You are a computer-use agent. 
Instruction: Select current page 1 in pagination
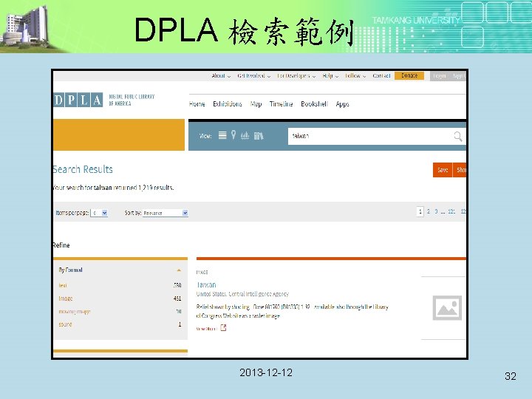(x=420, y=211)
